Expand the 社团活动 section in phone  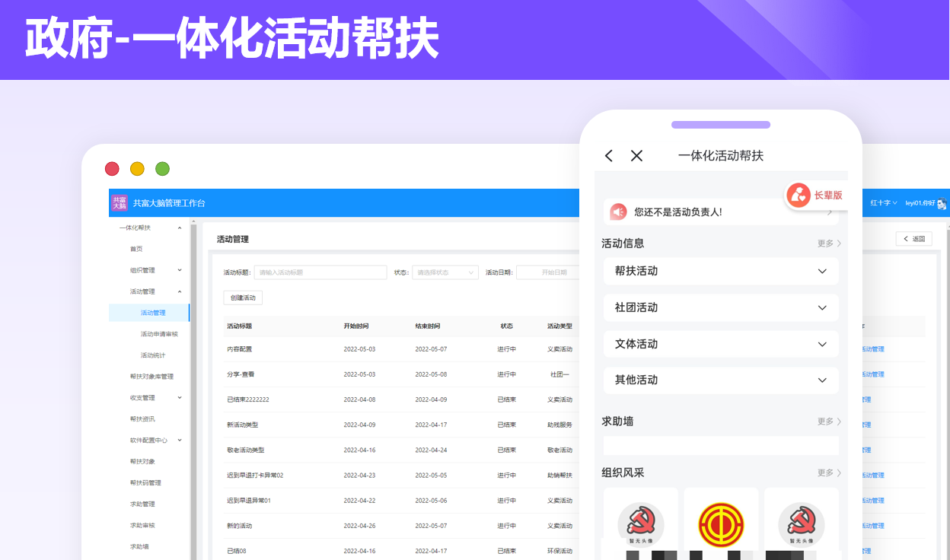click(721, 308)
